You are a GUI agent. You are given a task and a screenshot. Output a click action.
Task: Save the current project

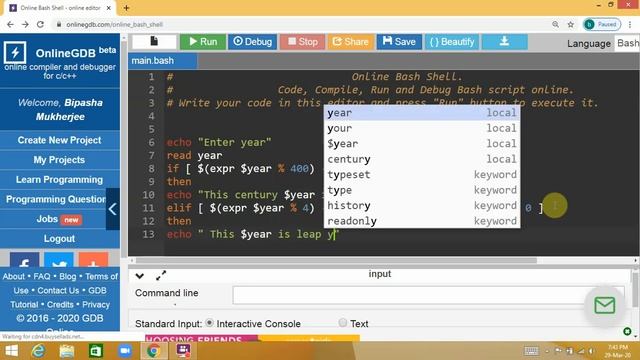(399, 42)
